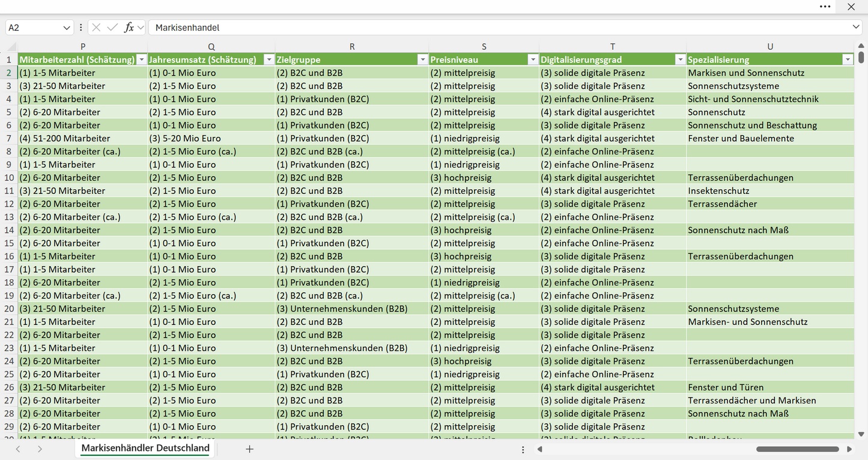Click the horizontal scrollbar thumb
This screenshot has height=460, width=868.
coord(798,449)
